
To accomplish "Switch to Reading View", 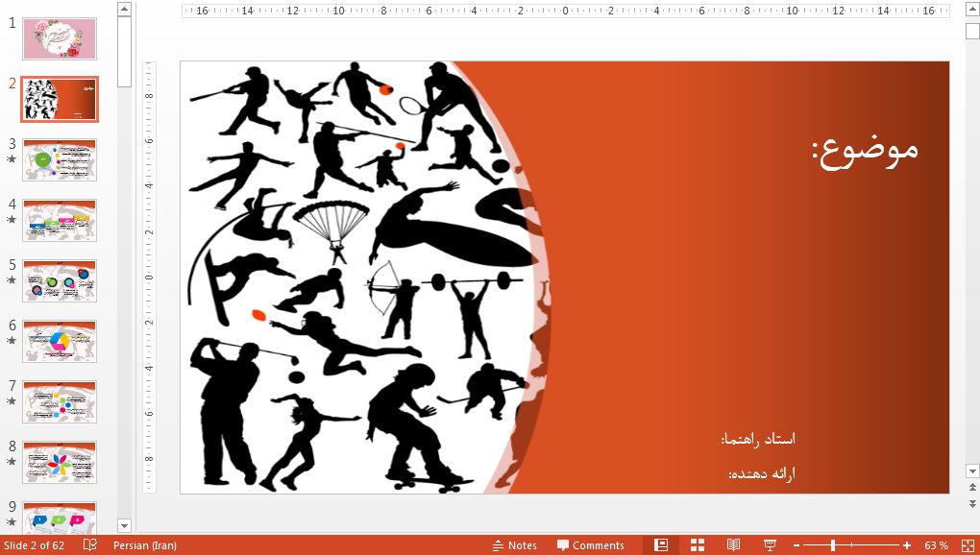I will 733,545.
